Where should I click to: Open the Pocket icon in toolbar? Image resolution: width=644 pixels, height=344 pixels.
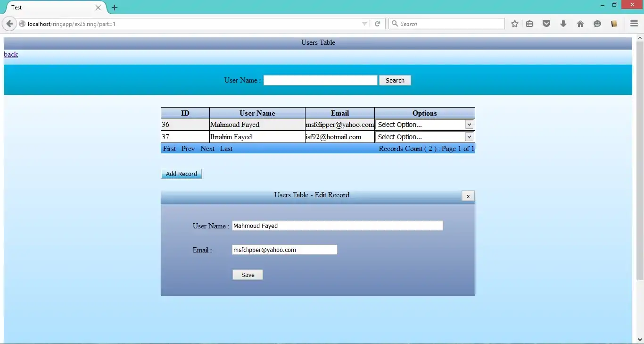(x=546, y=24)
